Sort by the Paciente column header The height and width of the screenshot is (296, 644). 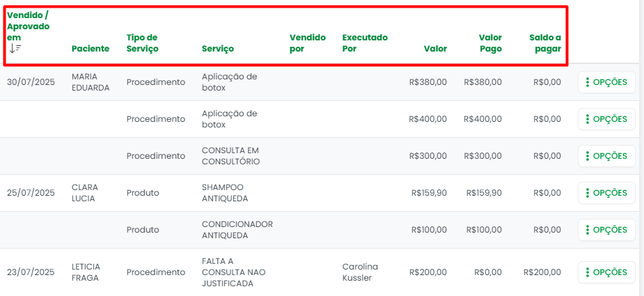(x=91, y=49)
